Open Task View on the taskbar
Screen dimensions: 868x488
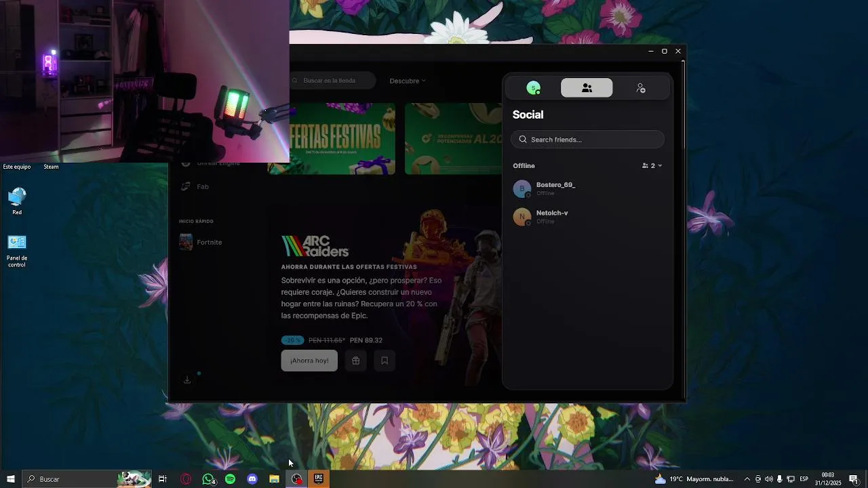coord(163,479)
